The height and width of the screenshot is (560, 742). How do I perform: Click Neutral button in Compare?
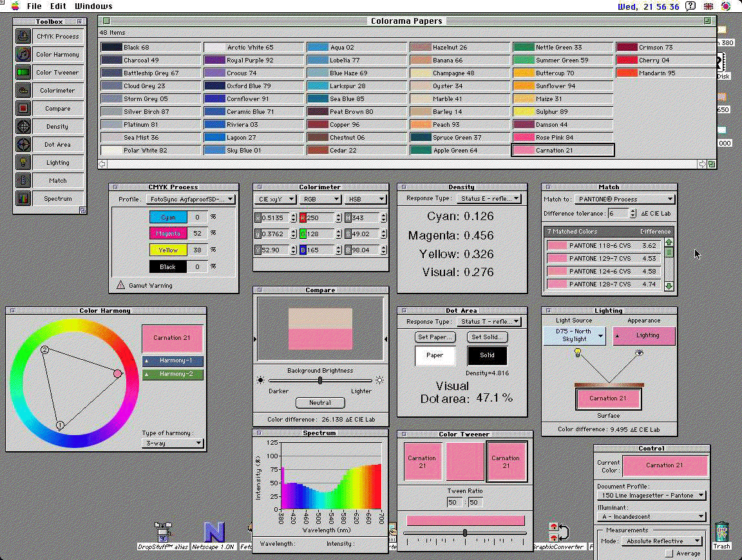[x=320, y=402]
